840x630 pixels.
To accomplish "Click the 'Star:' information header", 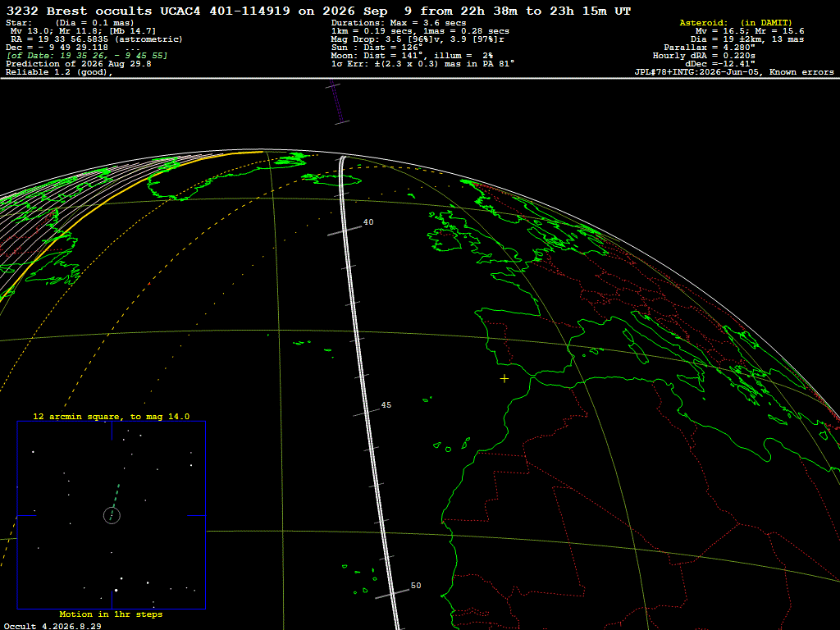I will [19, 22].
